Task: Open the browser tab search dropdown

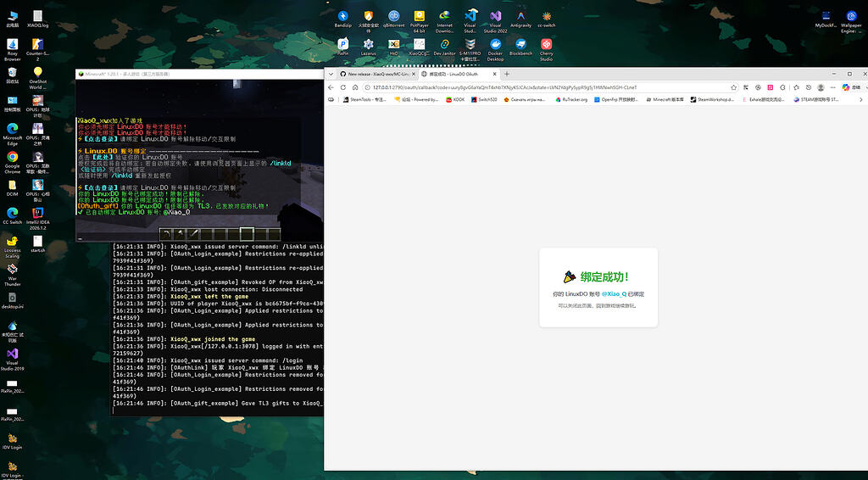Action: click(x=331, y=74)
